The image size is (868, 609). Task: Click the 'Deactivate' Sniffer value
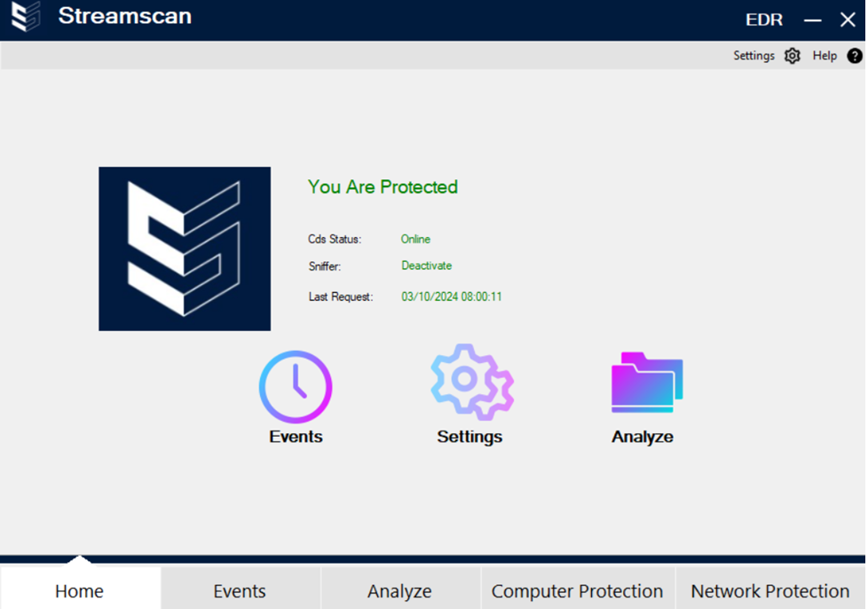[426, 265]
